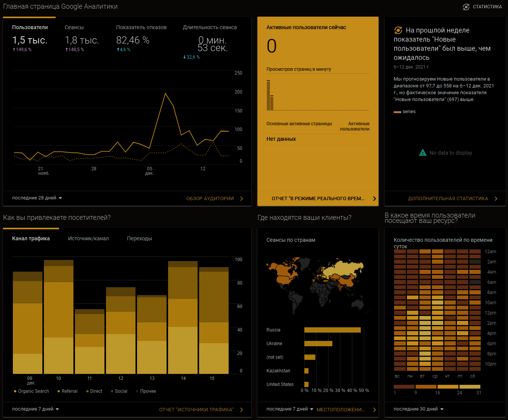
Task: Click the СТАТИСТИКА button label
Action: point(487,7)
